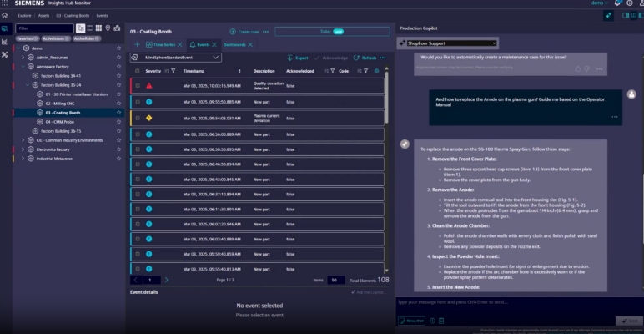Viewport: 644px width, 334px height.
Task: Close the Dashboards tab
Action: click(x=250, y=44)
